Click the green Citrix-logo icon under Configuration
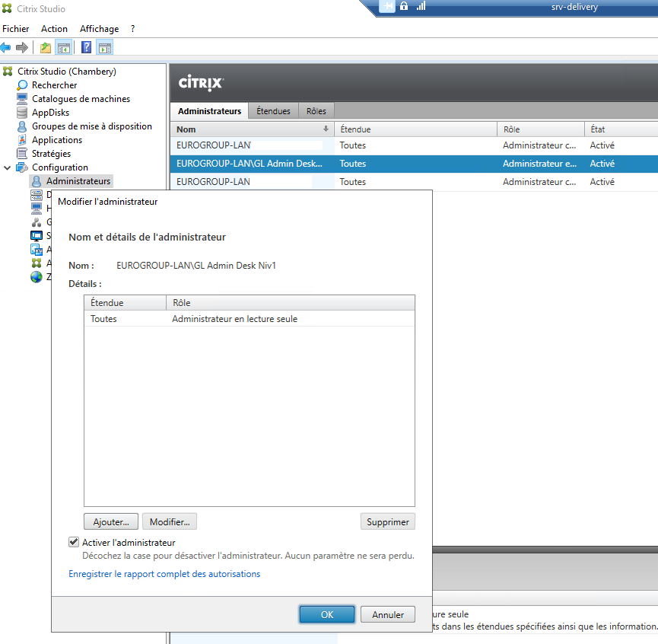 37,263
